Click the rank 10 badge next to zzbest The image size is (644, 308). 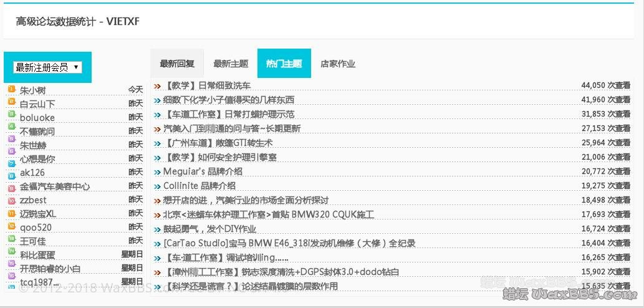pyautogui.click(x=11, y=200)
